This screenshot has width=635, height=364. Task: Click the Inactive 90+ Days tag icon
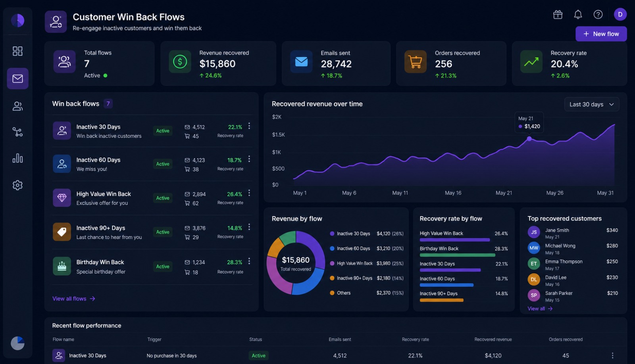(x=62, y=232)
